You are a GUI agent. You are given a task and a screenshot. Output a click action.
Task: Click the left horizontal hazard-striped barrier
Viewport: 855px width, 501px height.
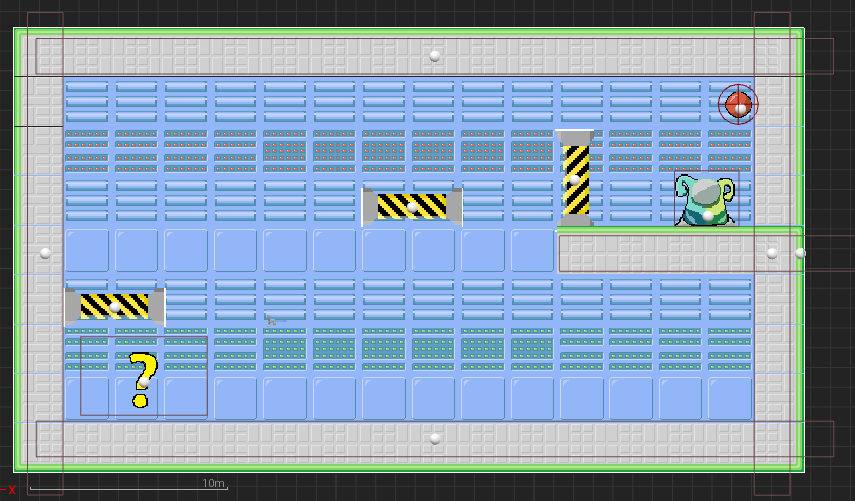pos(114,306)
